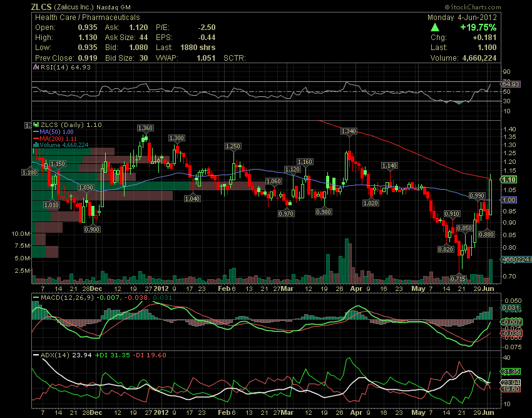Click the 4660224 volume tag on right axis
Screen dimensions: 532x418
tap(516, 259)
